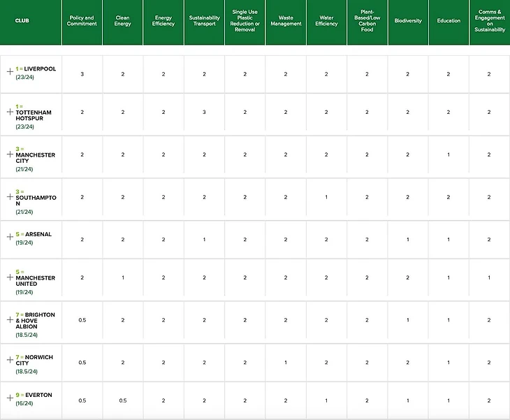510x420 pixels.
Task: Click Everton's Water Efficiency score 1
Action: click(x=326, y=400)
